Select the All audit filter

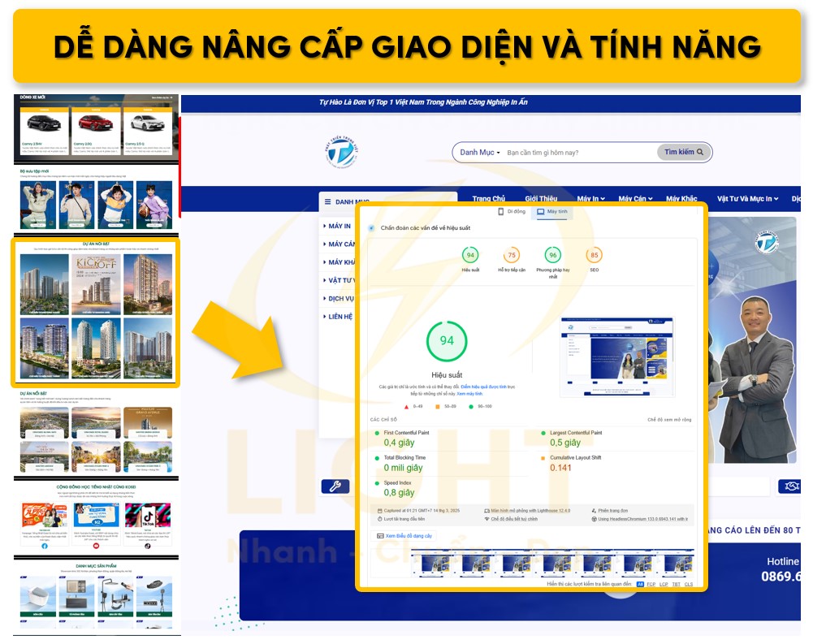(640, 584)
